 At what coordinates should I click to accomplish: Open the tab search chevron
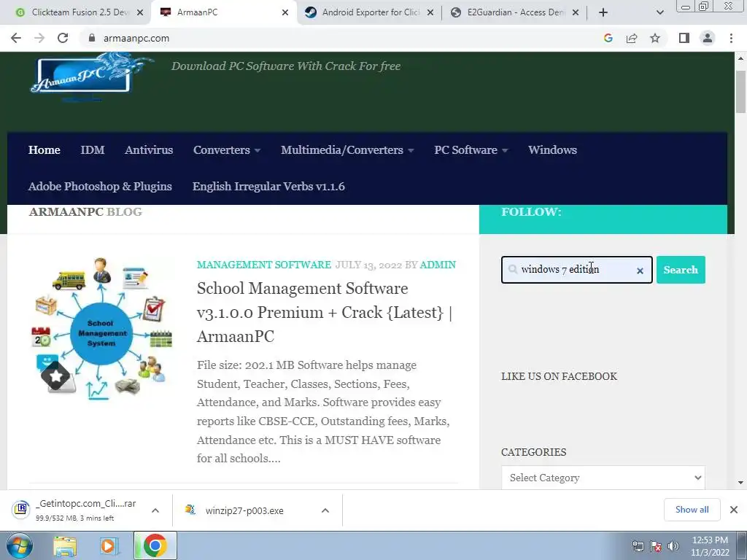point(659,12)
